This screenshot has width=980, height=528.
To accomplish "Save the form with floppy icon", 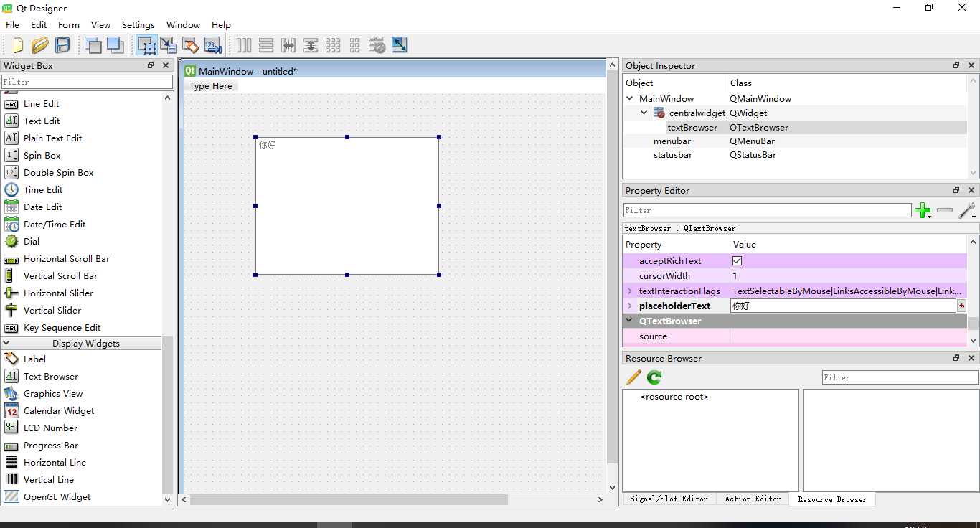I will (62, 45).
